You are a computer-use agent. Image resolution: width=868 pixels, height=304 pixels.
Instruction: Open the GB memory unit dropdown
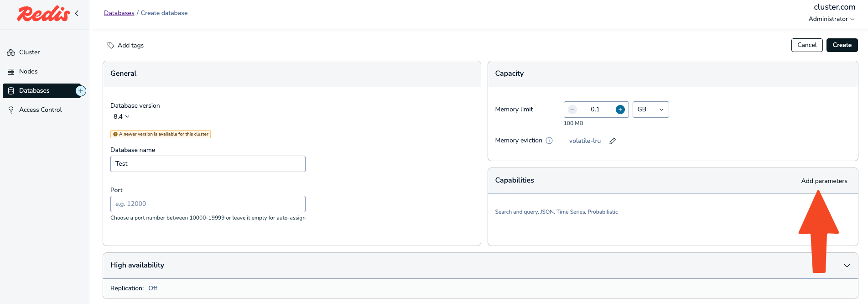click(x=650, y=110)
